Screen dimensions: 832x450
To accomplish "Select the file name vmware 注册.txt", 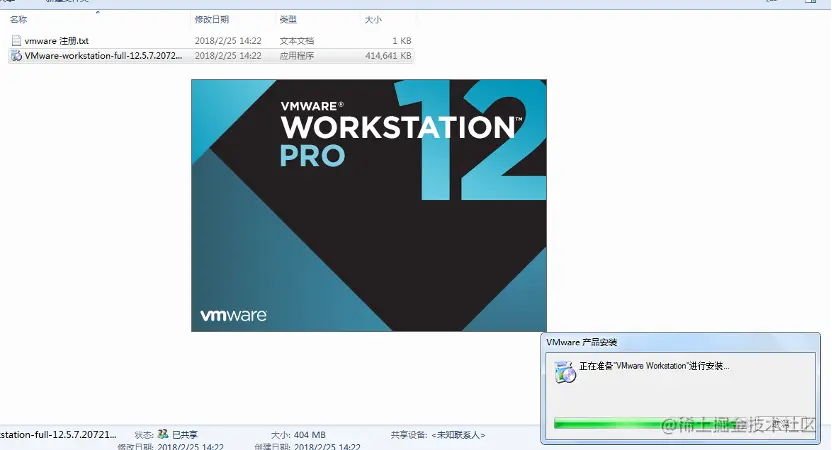I will tap(56, 41).
